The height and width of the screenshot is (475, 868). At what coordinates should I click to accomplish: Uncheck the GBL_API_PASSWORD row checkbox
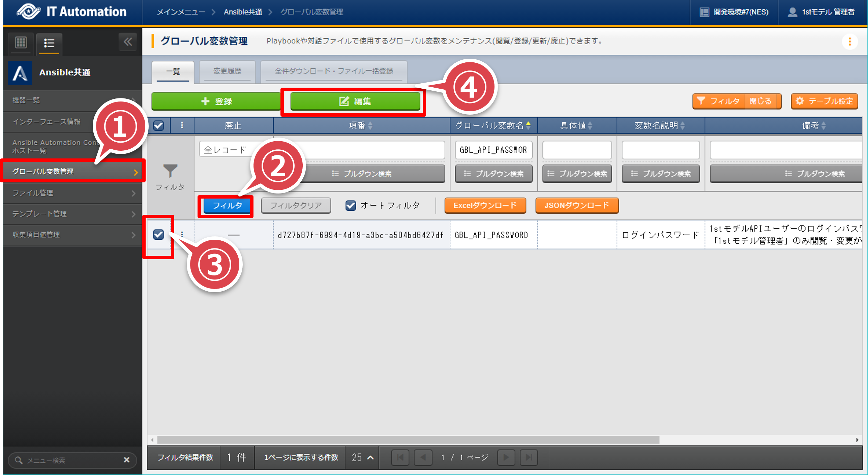158,234
